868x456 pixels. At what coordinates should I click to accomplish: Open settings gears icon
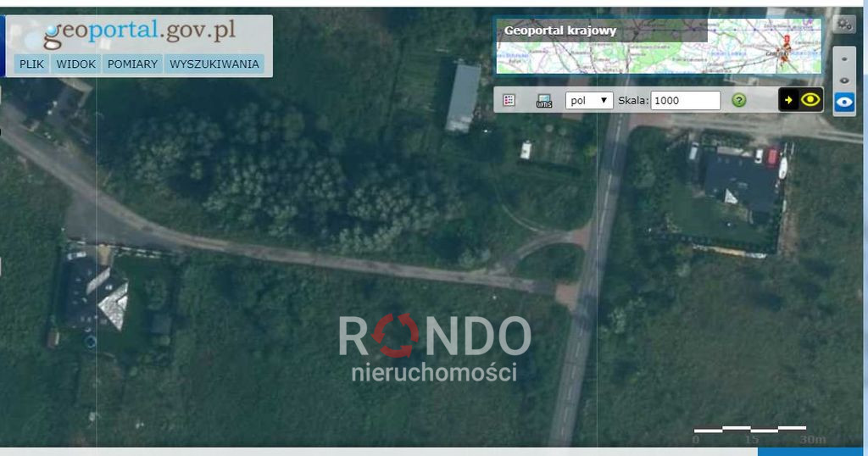[844, 25]
